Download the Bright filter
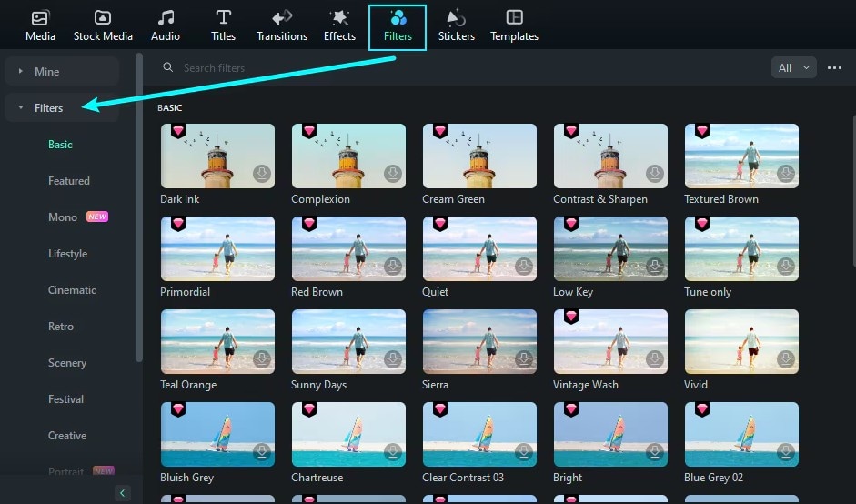The image size is (856, 504). 655,452
